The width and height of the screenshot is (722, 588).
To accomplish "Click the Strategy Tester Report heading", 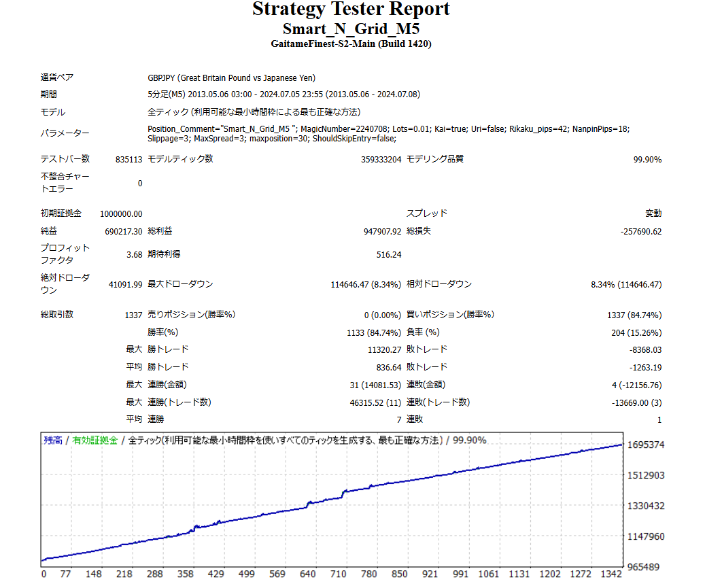I will [351, 10].
